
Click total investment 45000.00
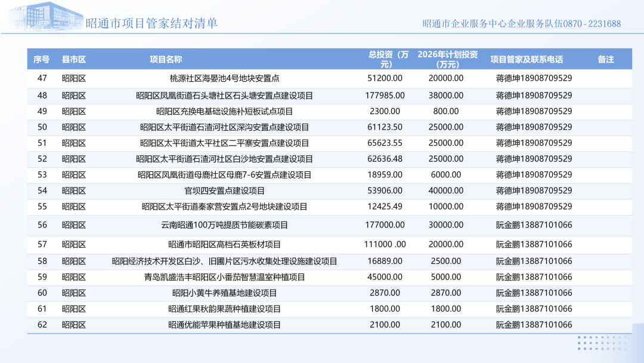[x=385, y=277]
